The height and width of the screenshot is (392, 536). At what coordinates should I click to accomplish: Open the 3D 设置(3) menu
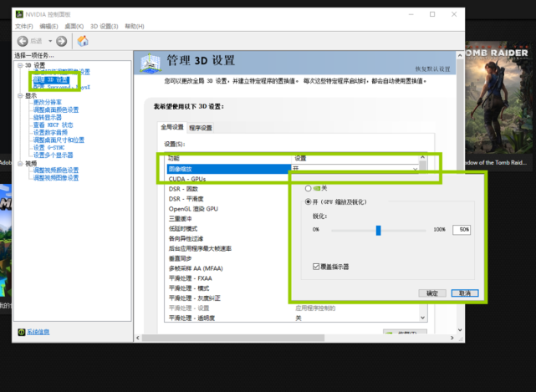tap(105, 26)
